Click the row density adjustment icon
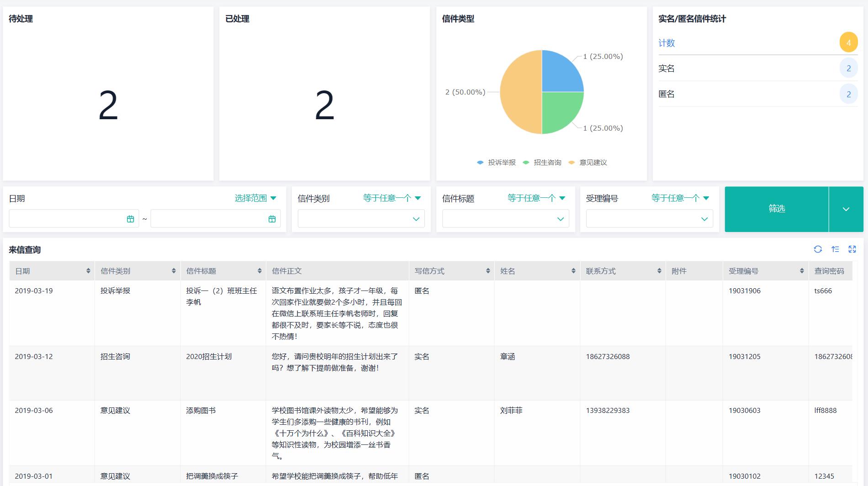The height and width of the screenshot is (486, 868). (835, 249)
